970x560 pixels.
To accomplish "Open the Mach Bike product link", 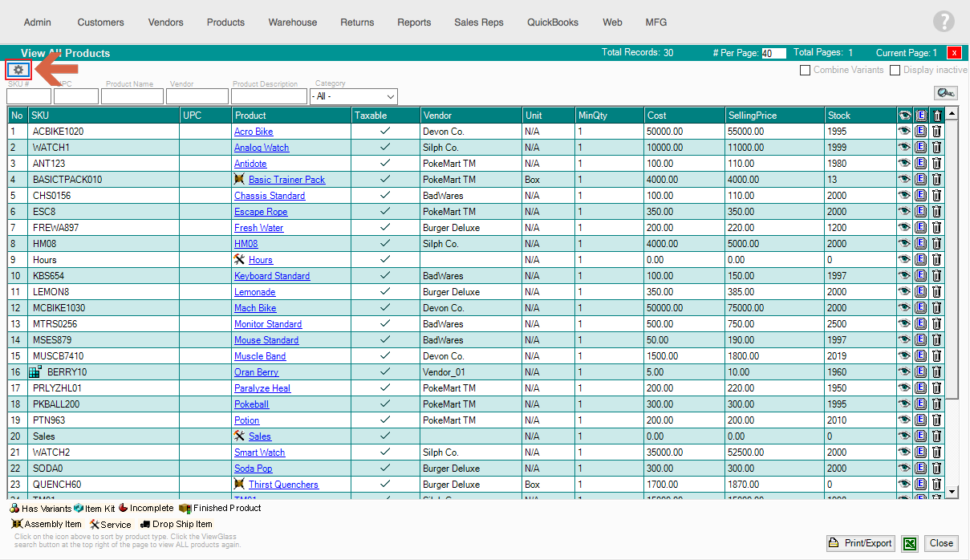I will click(255, 308).
